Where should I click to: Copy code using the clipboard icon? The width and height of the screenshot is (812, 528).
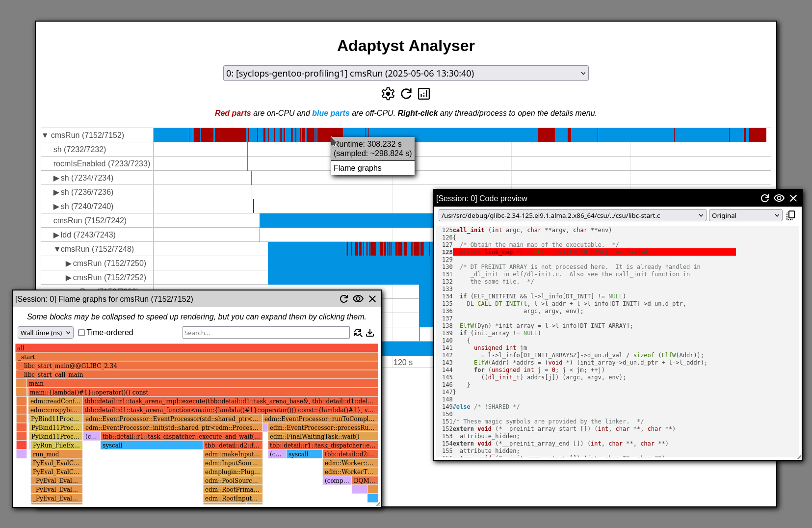[790, 215]
